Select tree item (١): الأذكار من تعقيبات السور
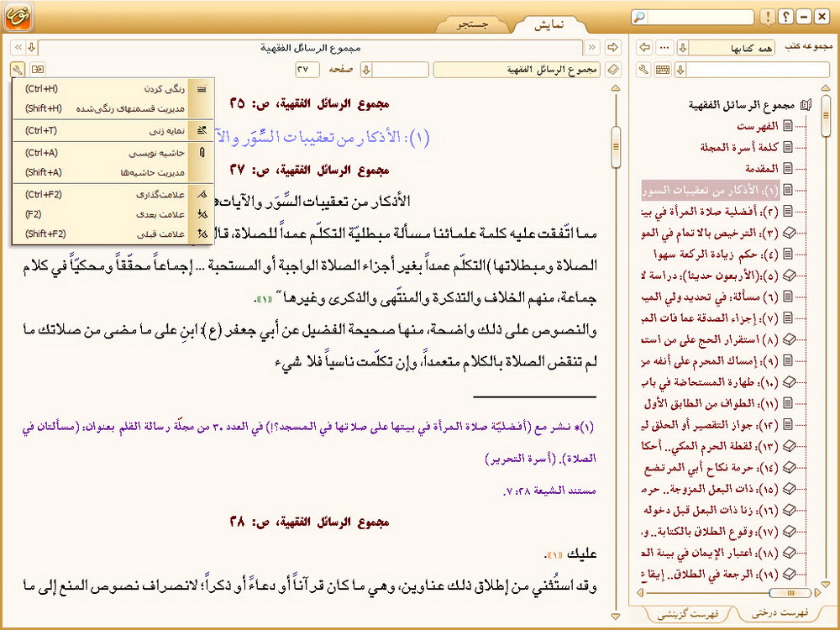840x630 pixels. click(x=710, y=190)
